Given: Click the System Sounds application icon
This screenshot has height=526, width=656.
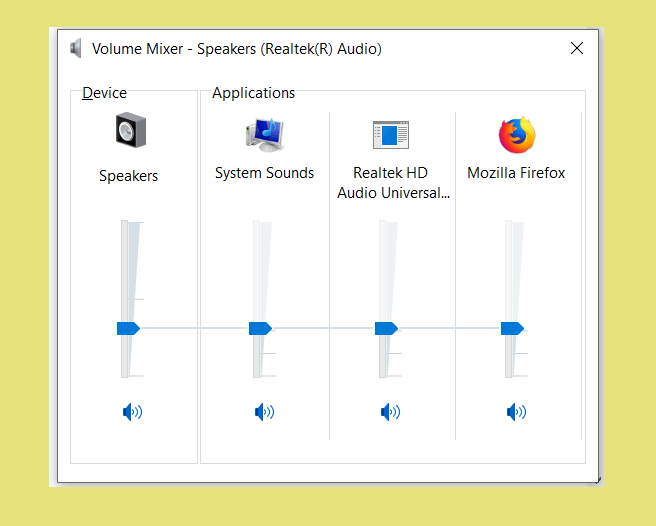Looking at the screenshot, I should click(264, 135).
